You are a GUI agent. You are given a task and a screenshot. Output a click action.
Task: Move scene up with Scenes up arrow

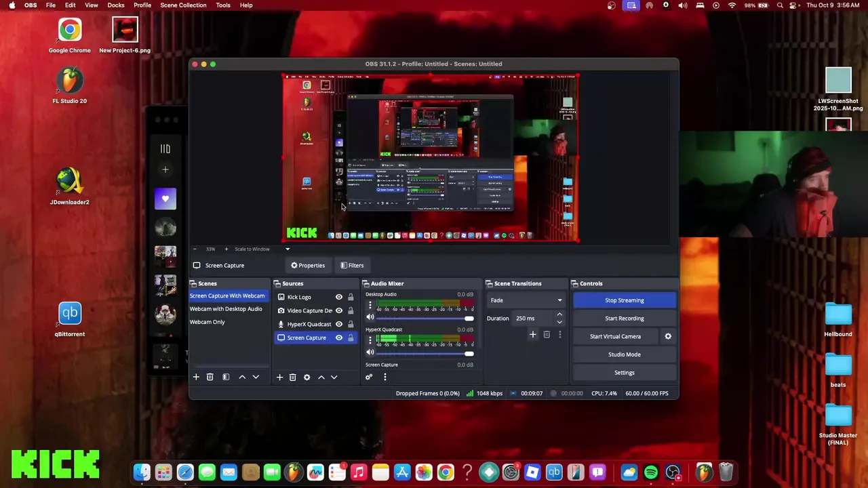point(242,377)
